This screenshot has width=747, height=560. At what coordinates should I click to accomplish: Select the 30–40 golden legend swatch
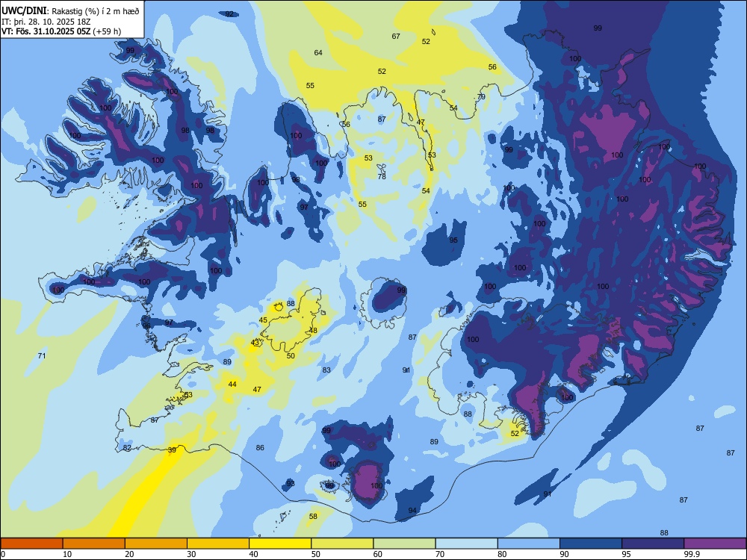[x=218, y=544]
